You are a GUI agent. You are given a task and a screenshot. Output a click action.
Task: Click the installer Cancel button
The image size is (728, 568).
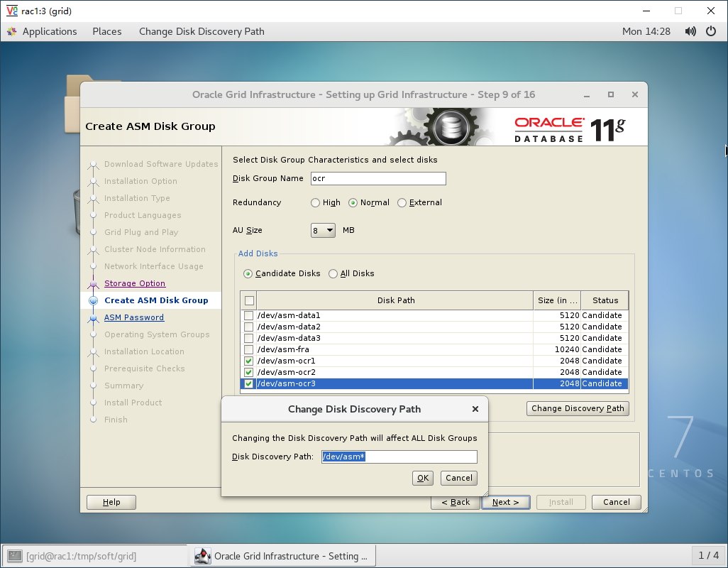pos(616,502)
